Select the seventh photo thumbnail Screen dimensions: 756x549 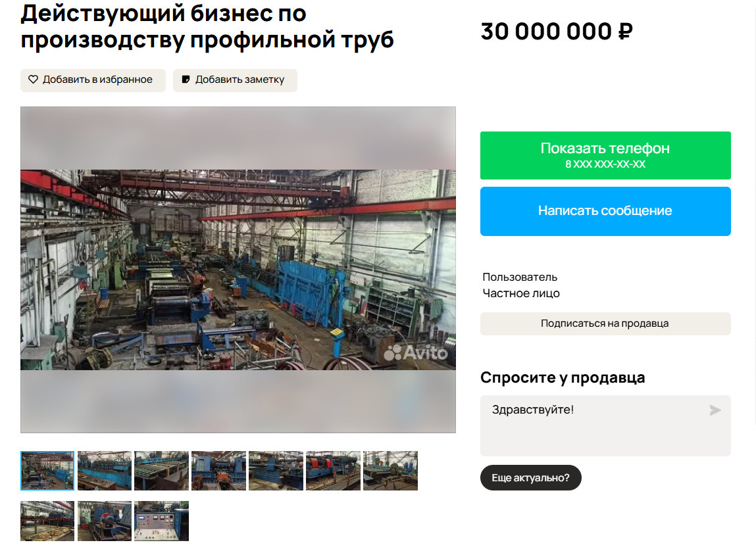(390, 471)
